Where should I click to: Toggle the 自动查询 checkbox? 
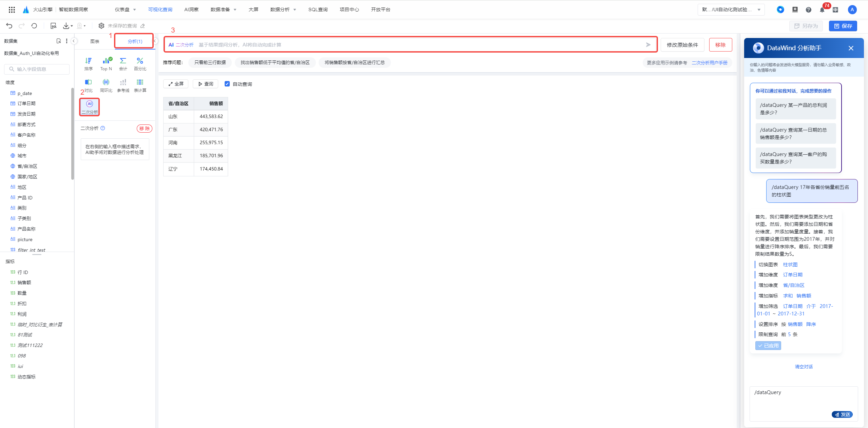click(x=227, y=84)
